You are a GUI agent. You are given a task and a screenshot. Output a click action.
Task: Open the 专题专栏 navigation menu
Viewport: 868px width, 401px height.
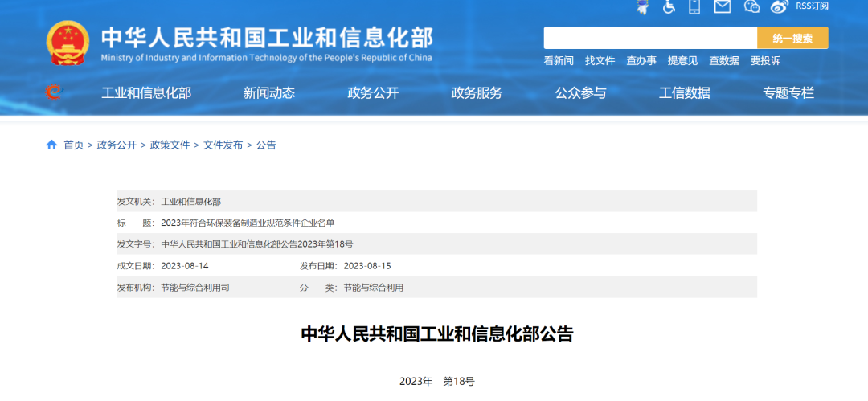788,93
